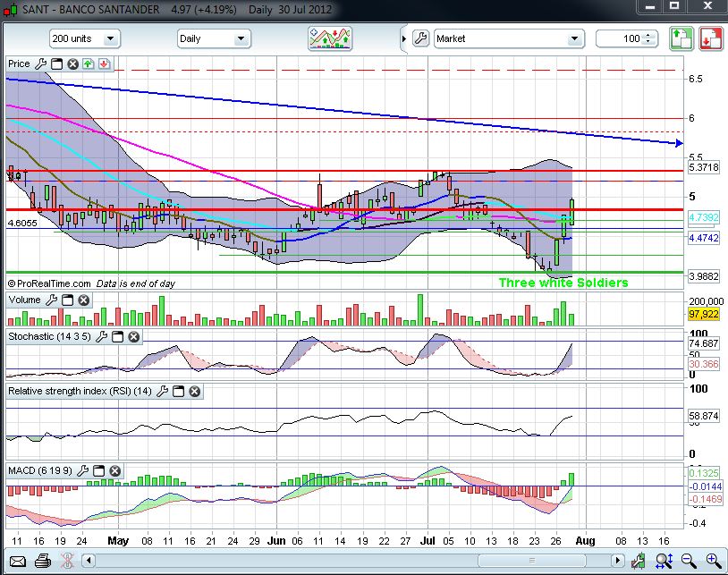Close the MACD panel
The image size is (728, 575).
coord(114,471)
